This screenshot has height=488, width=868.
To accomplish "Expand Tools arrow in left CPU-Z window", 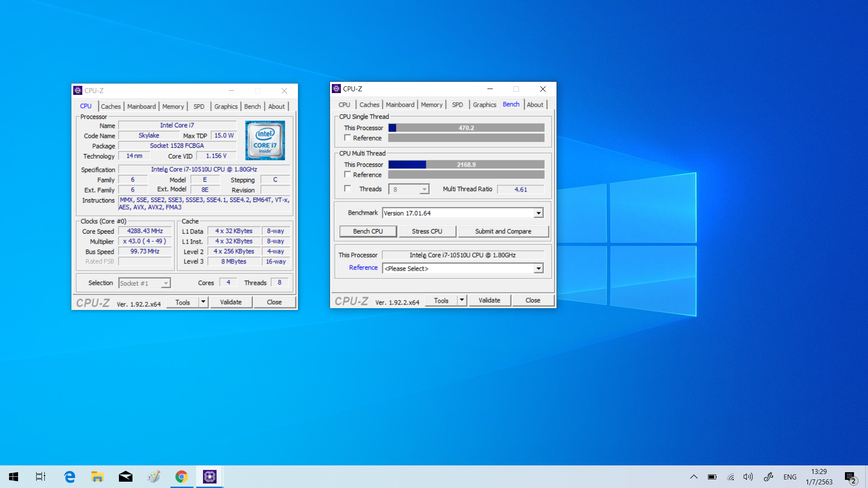I will (203, 302).
